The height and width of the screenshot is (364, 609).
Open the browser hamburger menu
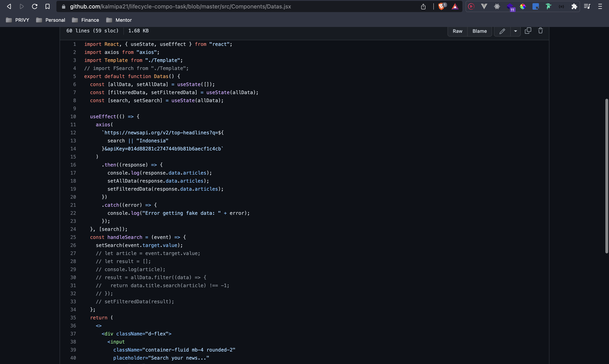tap(600, 7)
